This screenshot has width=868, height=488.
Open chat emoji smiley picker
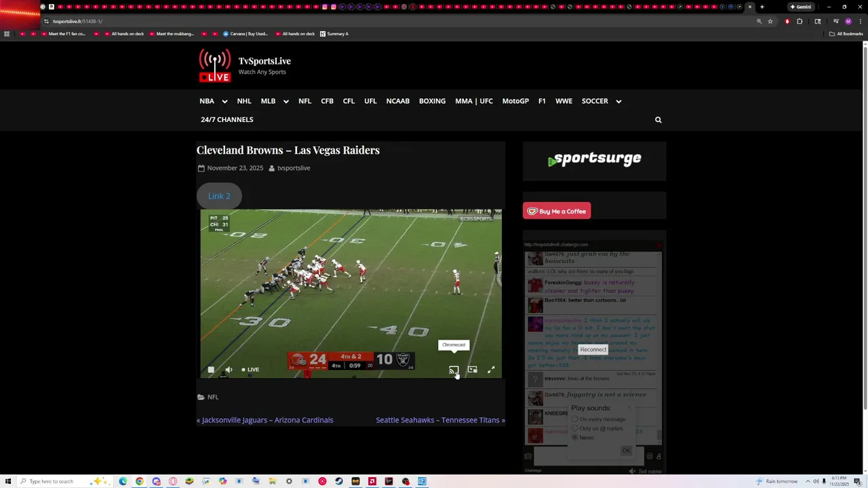point(649,456)
